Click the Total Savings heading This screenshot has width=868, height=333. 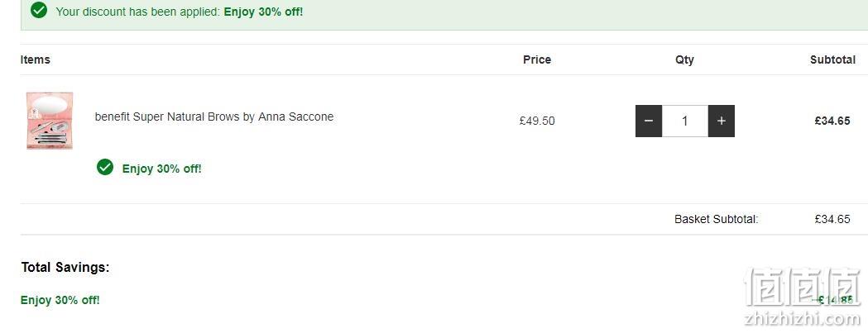pos(65,268)
